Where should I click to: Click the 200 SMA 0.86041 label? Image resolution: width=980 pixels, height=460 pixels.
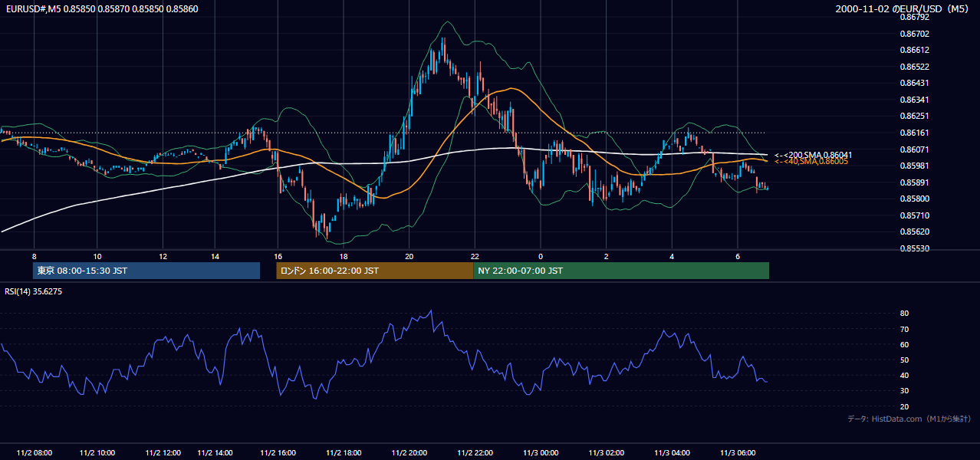point(813,155)
